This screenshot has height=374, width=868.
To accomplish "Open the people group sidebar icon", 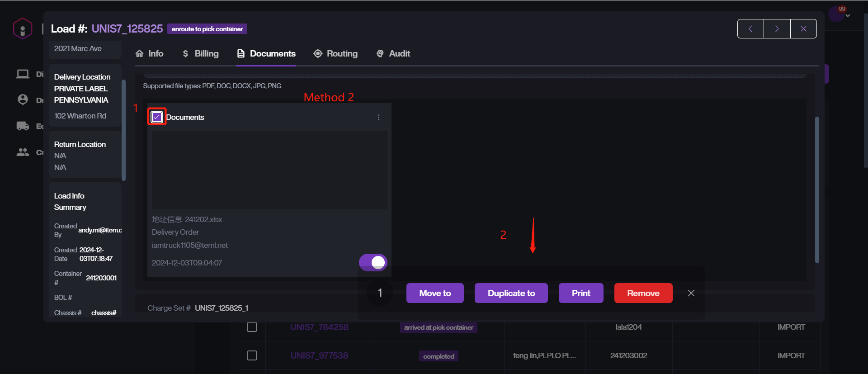I will pos(23,152).
